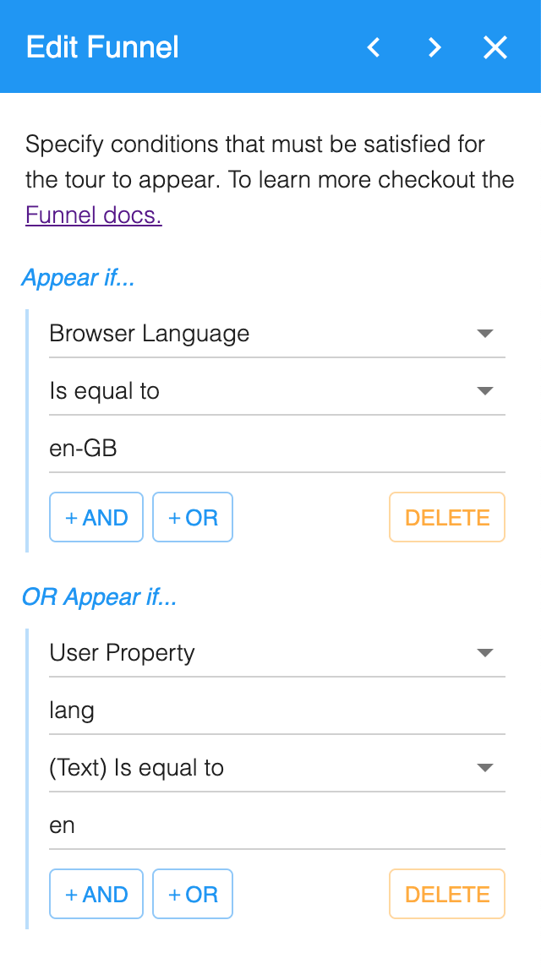Open the Funnel docs link
This screenshot has width=541, height=980.
tap(94, 215)
